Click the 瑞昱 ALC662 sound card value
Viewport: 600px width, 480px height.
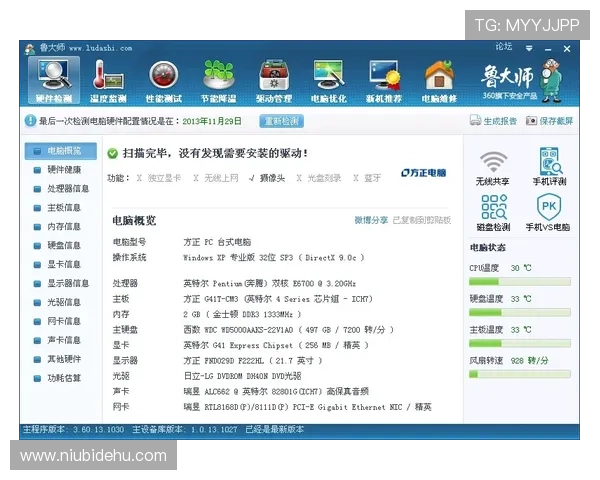click(x=276, y=391)
